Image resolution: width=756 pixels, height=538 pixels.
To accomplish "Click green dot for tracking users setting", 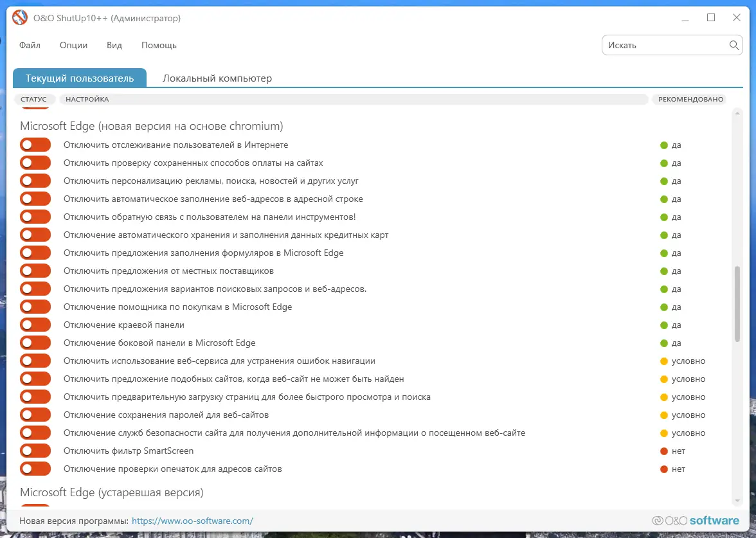I will tap(664, 145).
